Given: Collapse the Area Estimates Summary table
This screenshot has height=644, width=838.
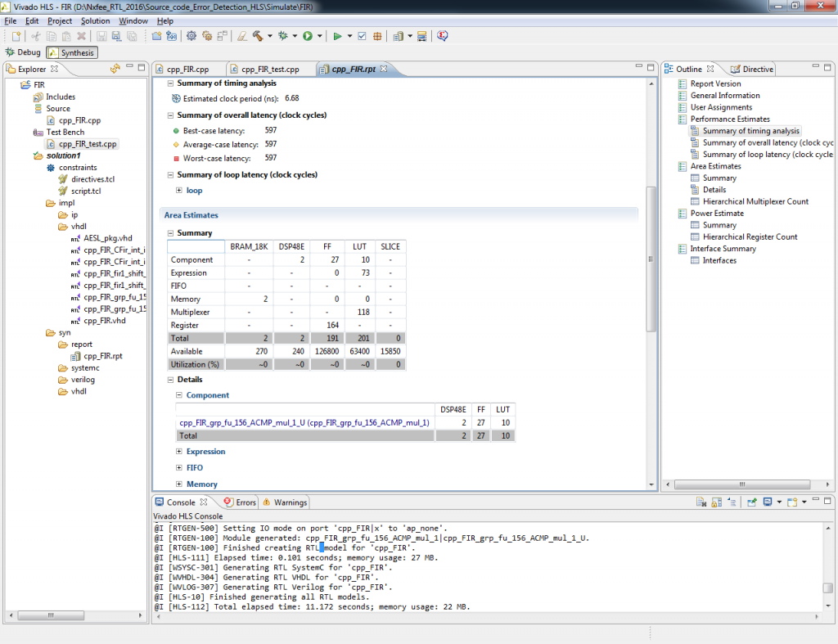Looking at the screenshot, I should point(170,233).
